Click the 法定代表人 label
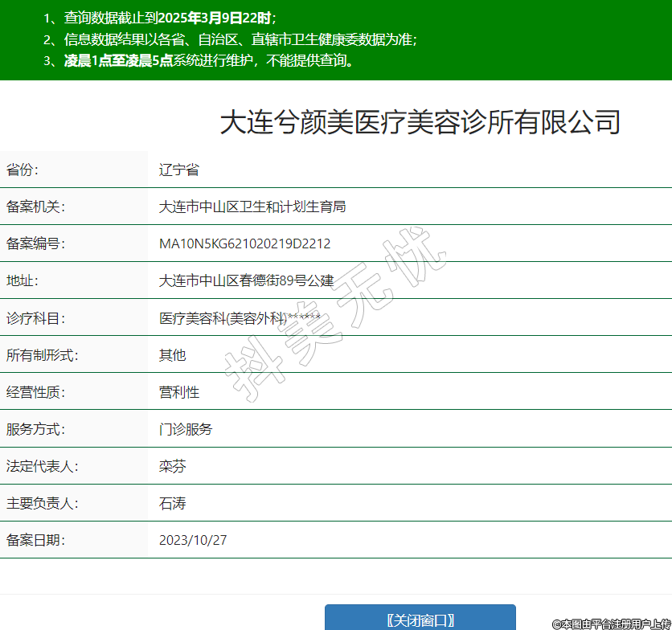The height and width of the screenshot is (630, 672). tap(42, 466)
